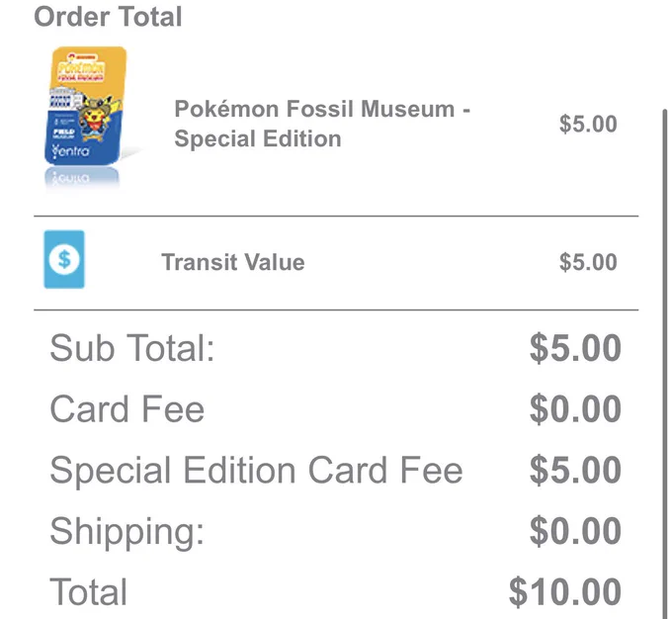Image resolution: width=672 pixels, height=619 pixels.
Task: Click the Sub Total $5.00 amount
Action: click(x=575, y=348)
